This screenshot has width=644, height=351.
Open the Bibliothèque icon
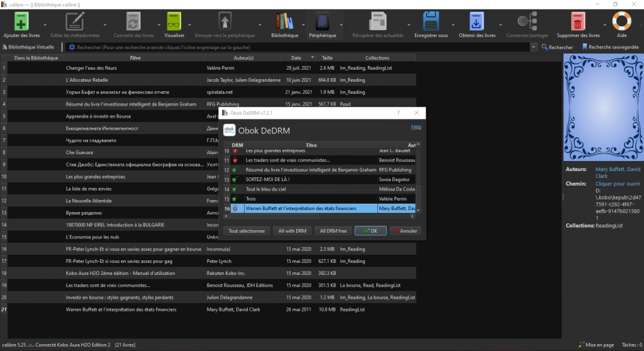285,21
